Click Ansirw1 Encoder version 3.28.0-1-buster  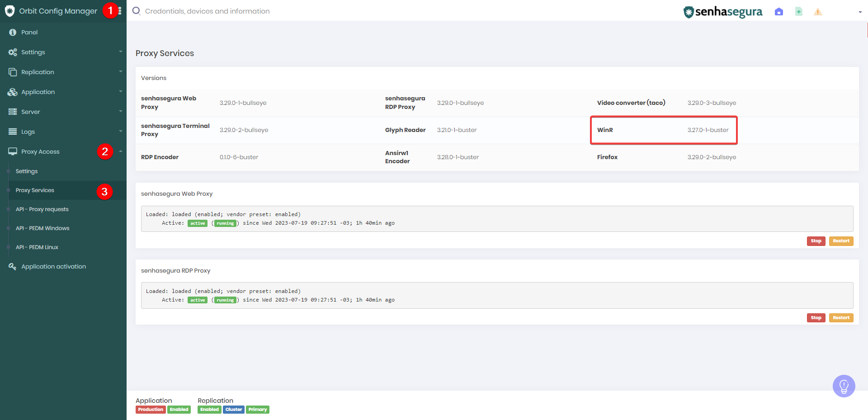[458, 157]
